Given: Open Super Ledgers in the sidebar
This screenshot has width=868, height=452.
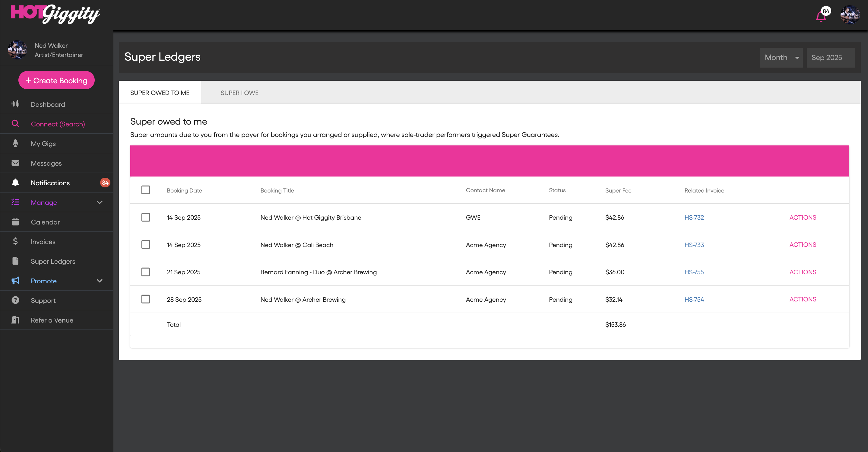Looking at the screenshot, I should (x=53, y=261).
